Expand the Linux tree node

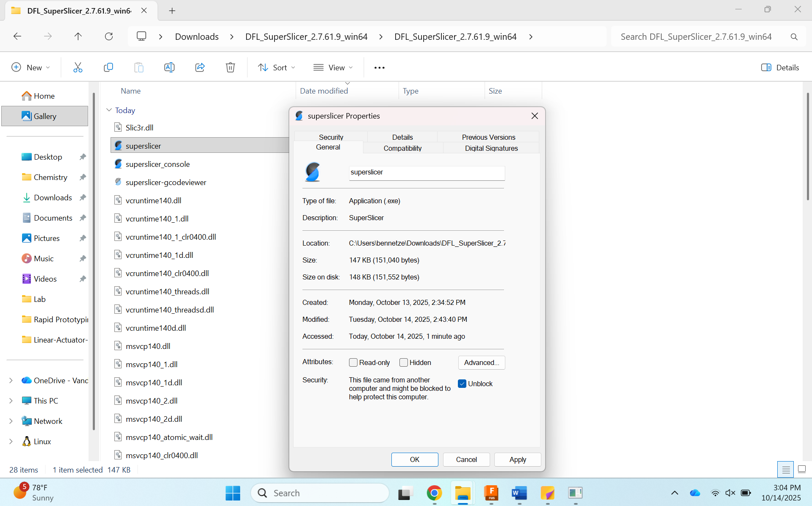[x=11, y=441]
